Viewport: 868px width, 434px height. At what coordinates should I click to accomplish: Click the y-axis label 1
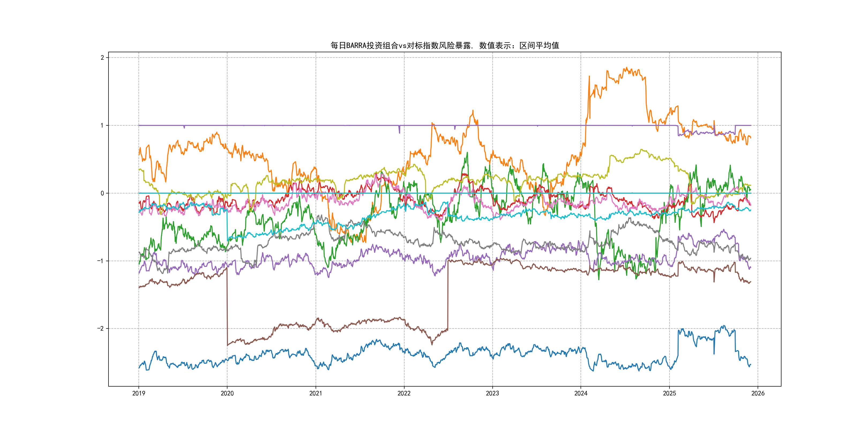(x=102, y=125)
